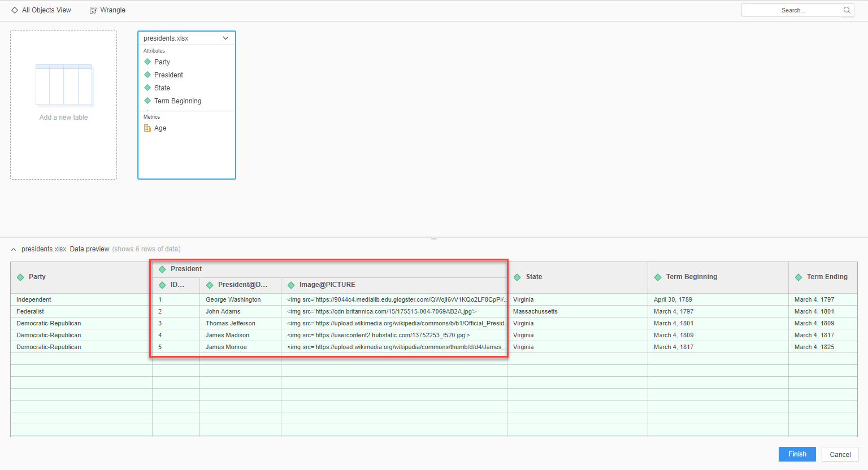The width and height of the screenshot is (868, 470).
Task: Select the President attribute in table card
Action: pyautogui.click(x=168, y=75)
